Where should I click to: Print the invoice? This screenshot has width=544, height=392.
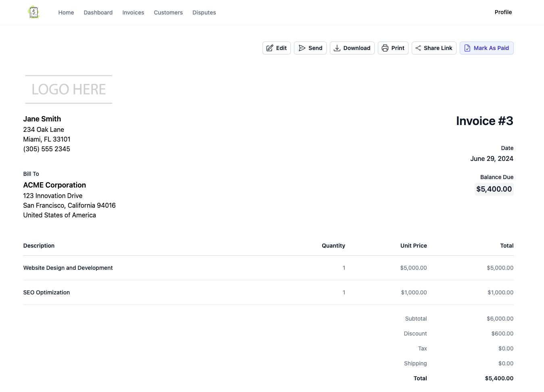coord(393,48)
